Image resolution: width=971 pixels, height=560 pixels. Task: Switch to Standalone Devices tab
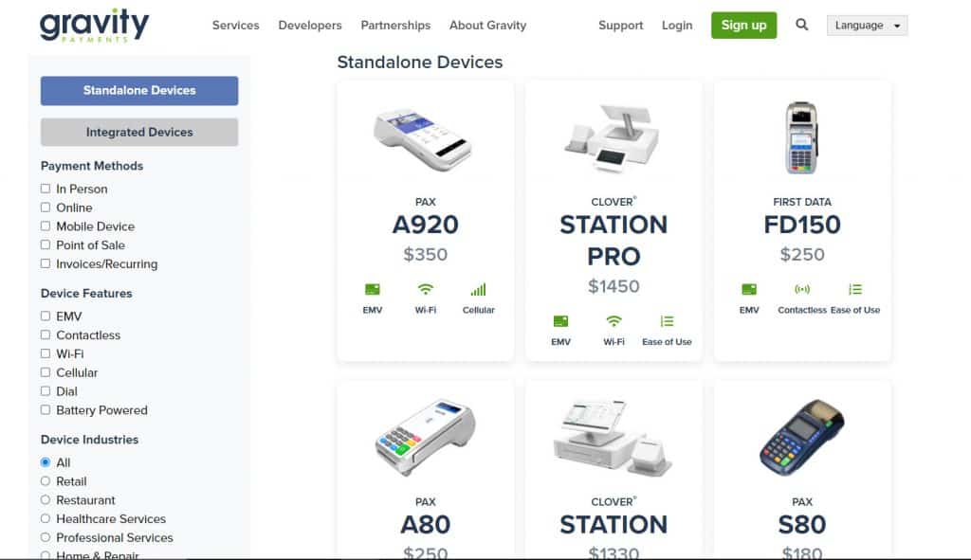point(139,90)
